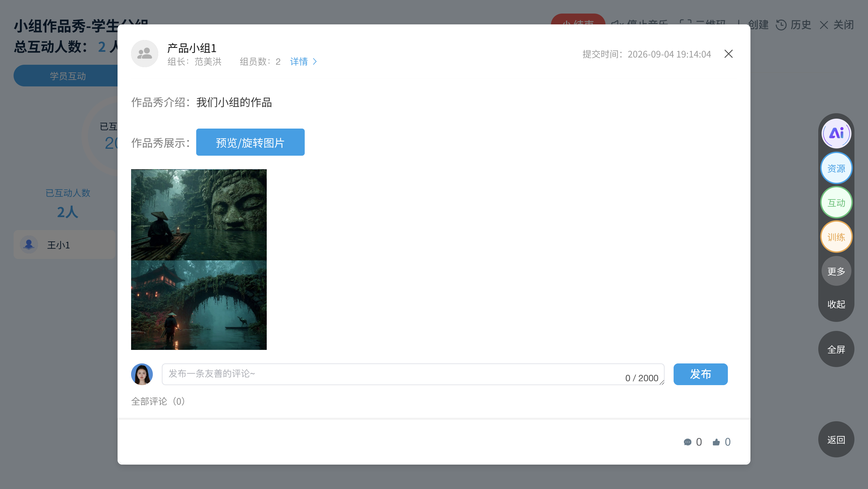Expand details via chevron arrow next to 详情

[x=315, y=62]
